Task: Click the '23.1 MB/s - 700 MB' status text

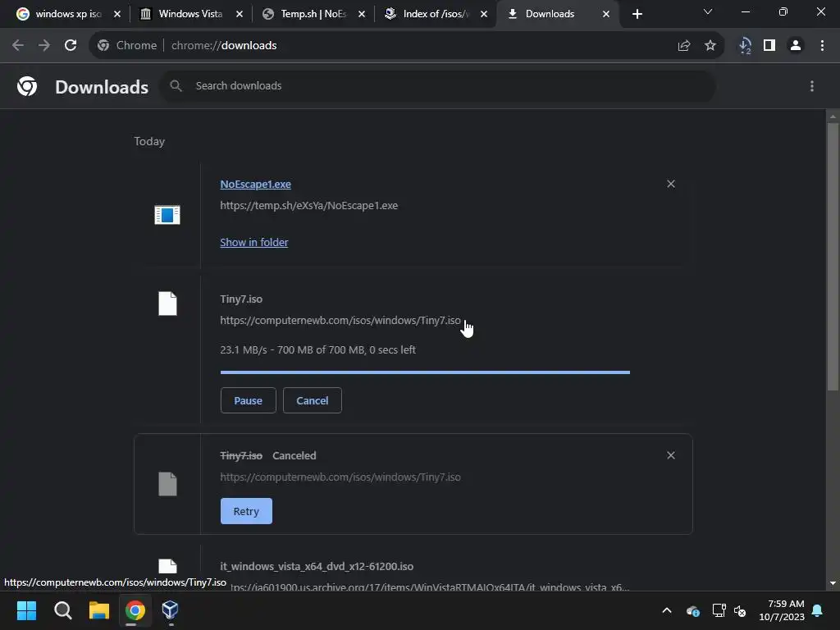Action: click(x=317, y=349)
